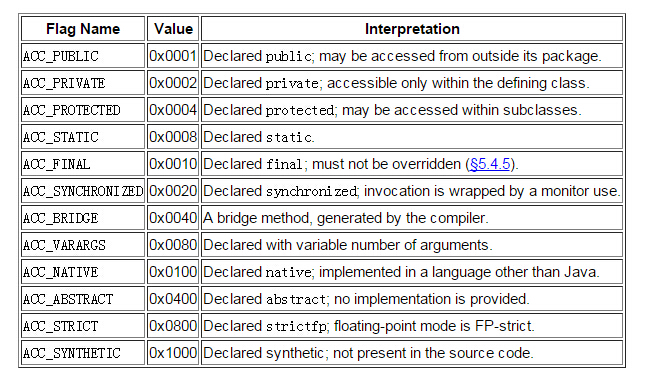Click the ACC_PROTECTED flag cell

pyautogui.click(x=83, y=110)
